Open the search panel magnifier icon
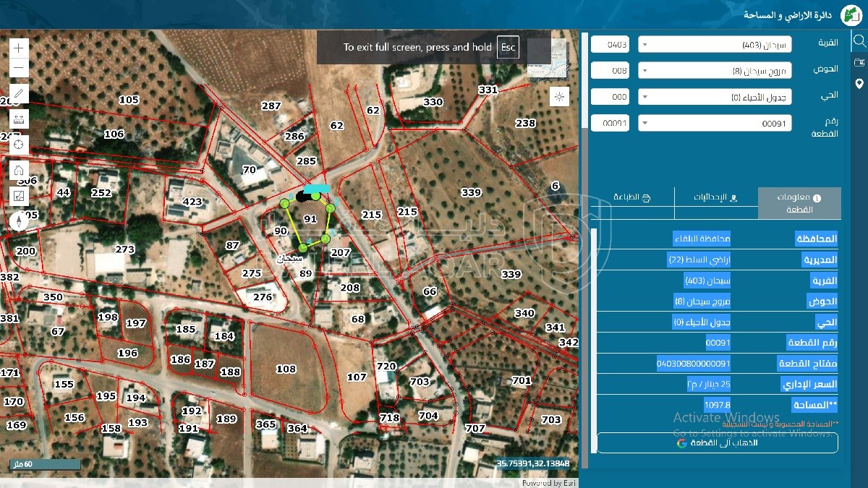The width and height of the screenshot is (868, 488). click(x=859, y=41)
